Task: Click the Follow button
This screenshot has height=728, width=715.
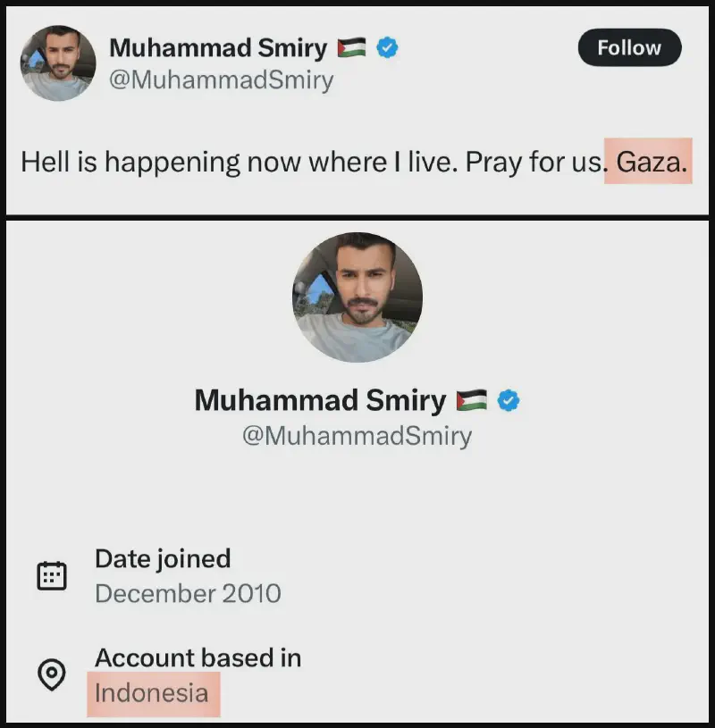Action: tap(629, 47)
